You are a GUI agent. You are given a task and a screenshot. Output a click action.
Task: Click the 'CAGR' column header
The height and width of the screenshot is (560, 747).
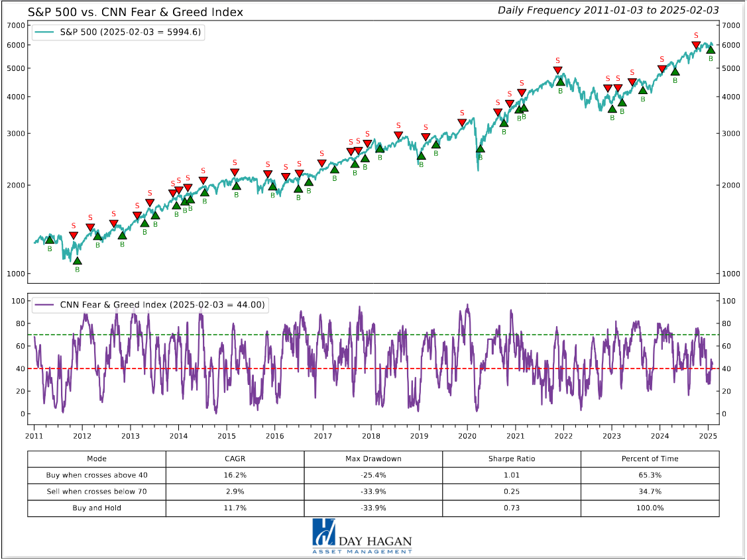click(235, 459)
